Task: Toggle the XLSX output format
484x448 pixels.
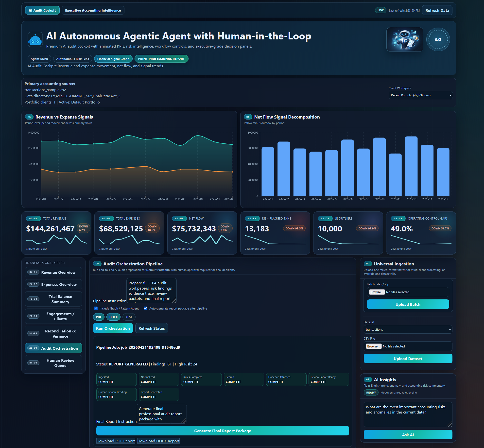Action: coord(129,317)
